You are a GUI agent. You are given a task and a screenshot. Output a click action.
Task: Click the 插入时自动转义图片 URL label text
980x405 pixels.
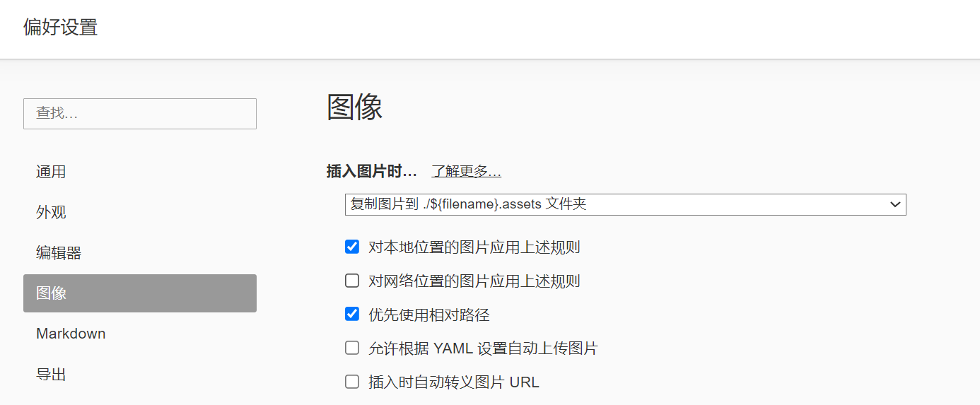coord(453,382)
